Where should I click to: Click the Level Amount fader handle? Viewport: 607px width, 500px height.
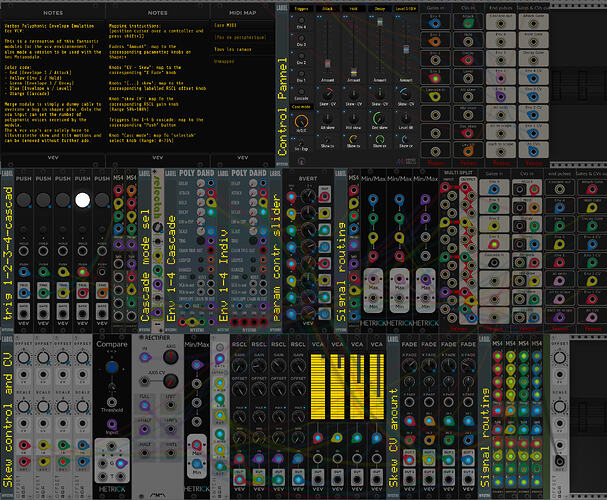pos(406,49)
